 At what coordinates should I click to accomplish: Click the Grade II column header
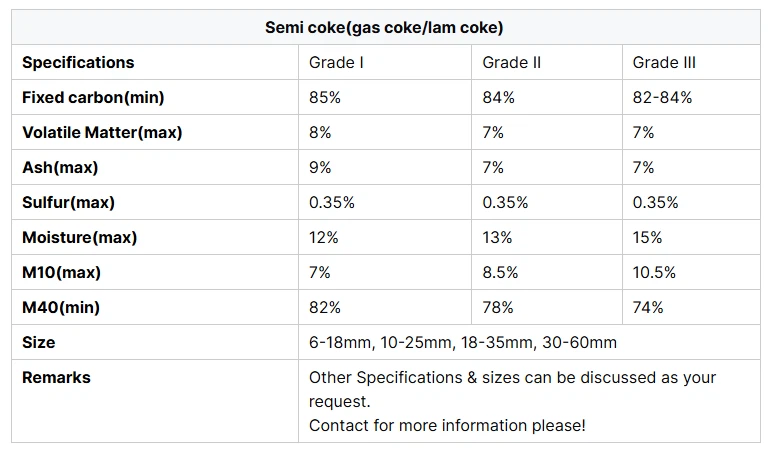511,62
